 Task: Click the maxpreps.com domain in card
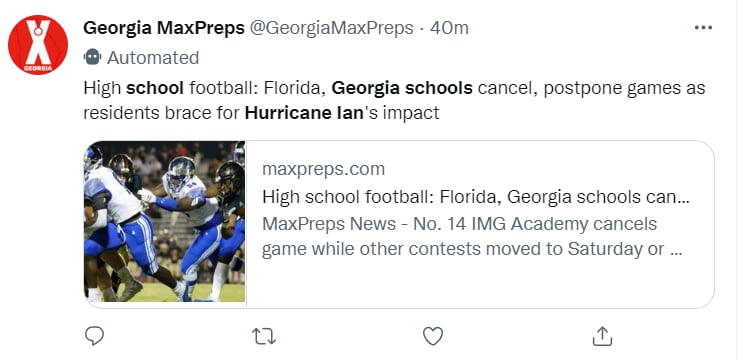pos(324,169)
